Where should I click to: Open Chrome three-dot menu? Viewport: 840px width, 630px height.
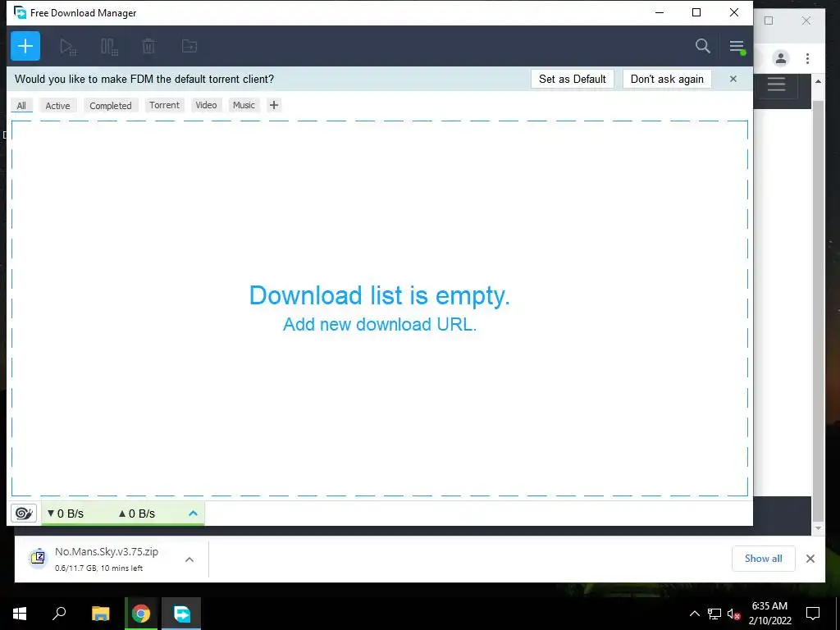[x=807, y=58]
